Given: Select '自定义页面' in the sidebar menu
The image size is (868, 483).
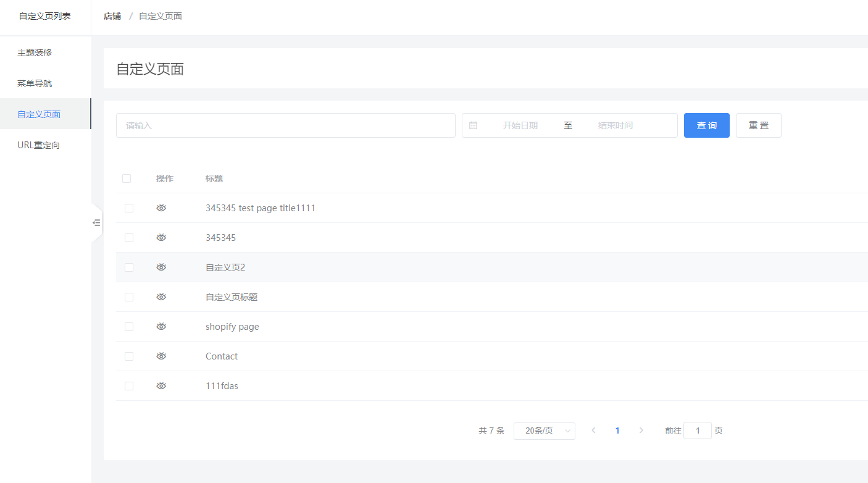Looking at the screenshot, I should [46, 114].
